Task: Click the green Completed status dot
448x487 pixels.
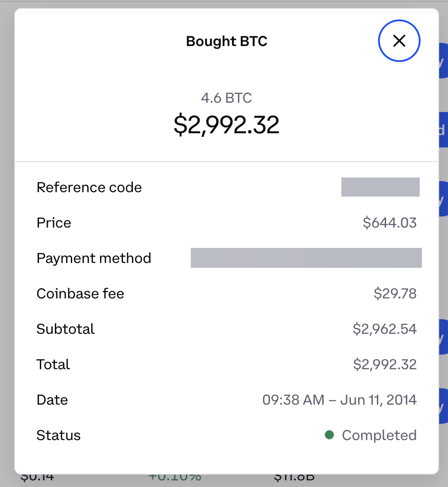Action: coord(329,435)
